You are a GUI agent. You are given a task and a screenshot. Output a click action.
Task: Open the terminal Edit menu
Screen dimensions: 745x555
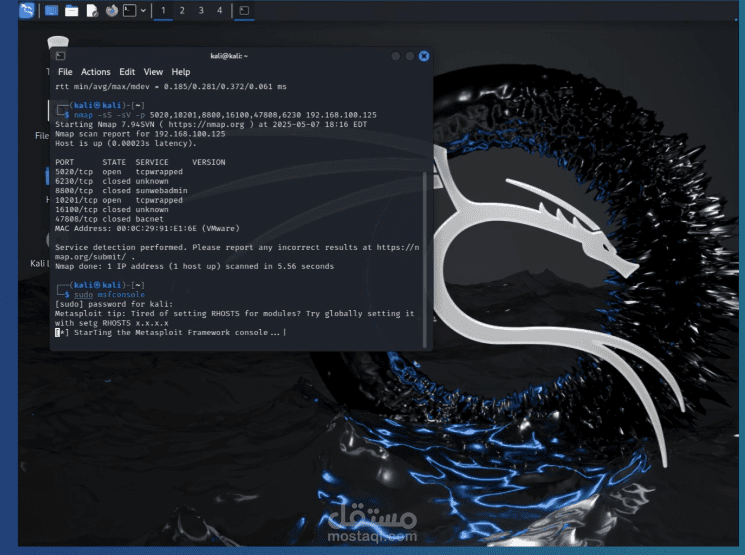[x=127, y=72]
